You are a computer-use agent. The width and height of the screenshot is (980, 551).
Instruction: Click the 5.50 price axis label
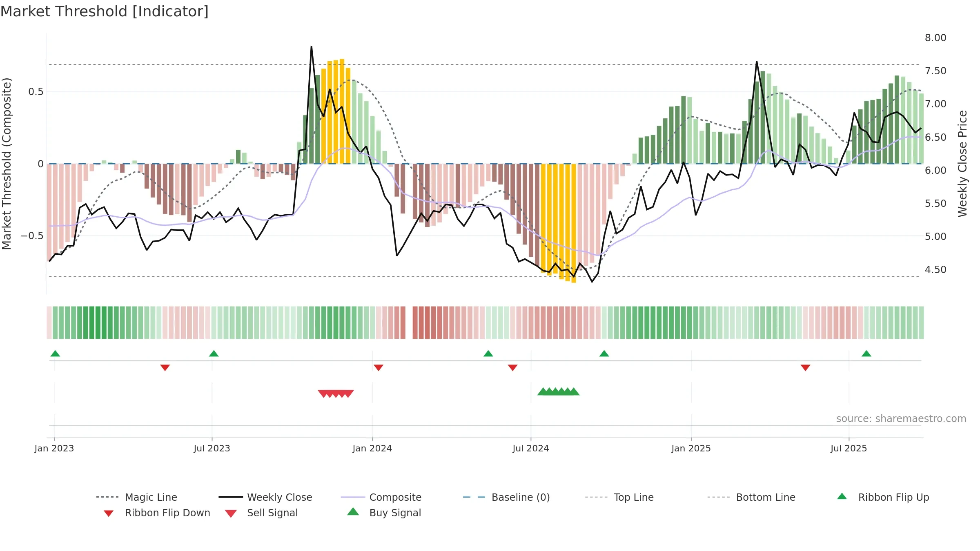[x=935, y=204]
